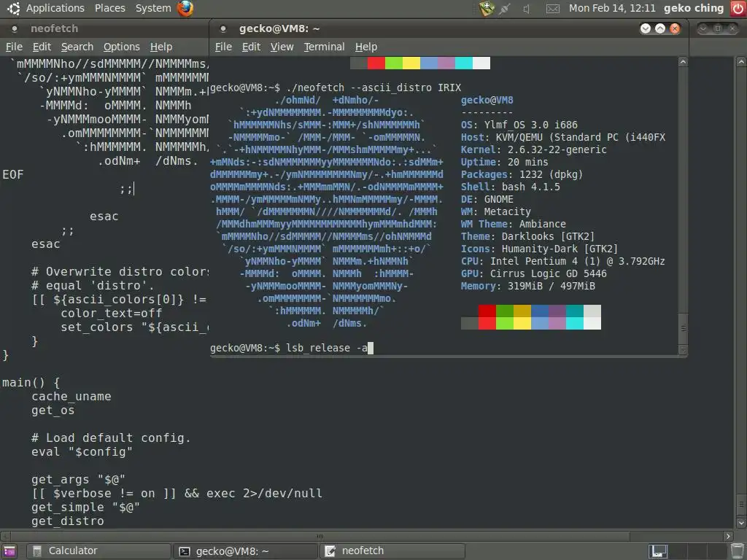Screen dimensions: 747x560
Task: Switch to neofetch editor taskbar button
Action: pyautogui.click(x=392, y=551)
